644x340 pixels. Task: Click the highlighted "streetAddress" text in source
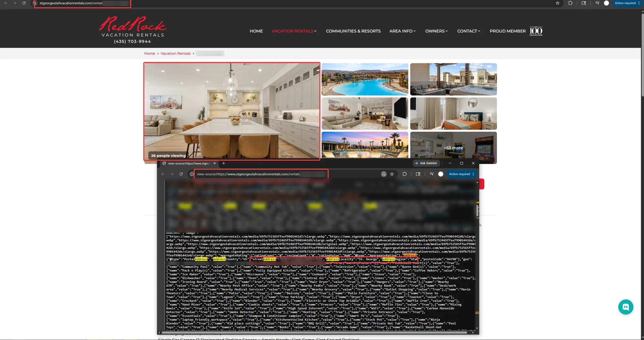tap(264, 259)
